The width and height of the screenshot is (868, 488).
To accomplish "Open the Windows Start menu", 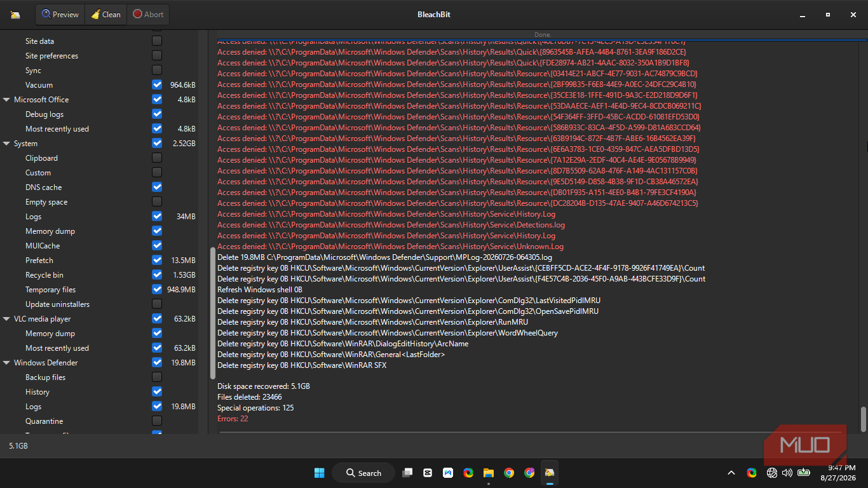I will [x=320, y=473].
